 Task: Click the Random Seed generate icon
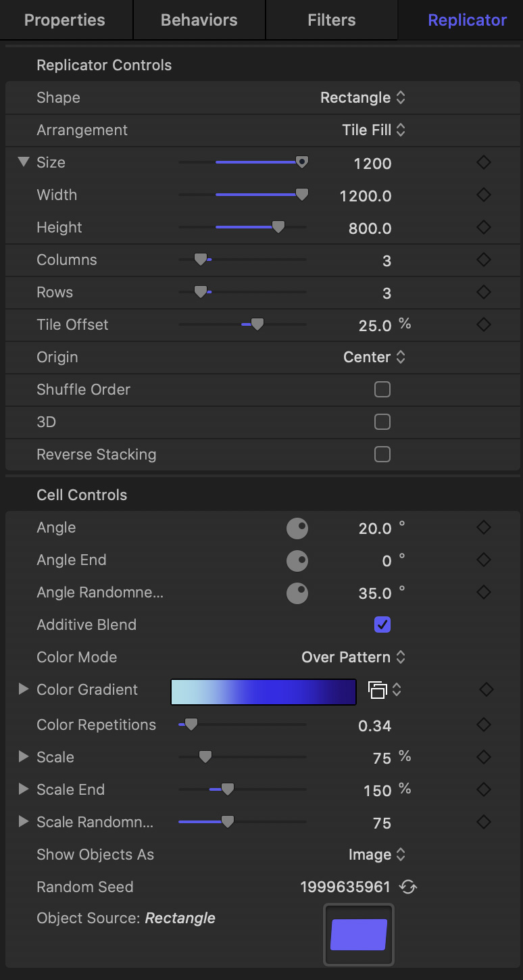(408, 887)
